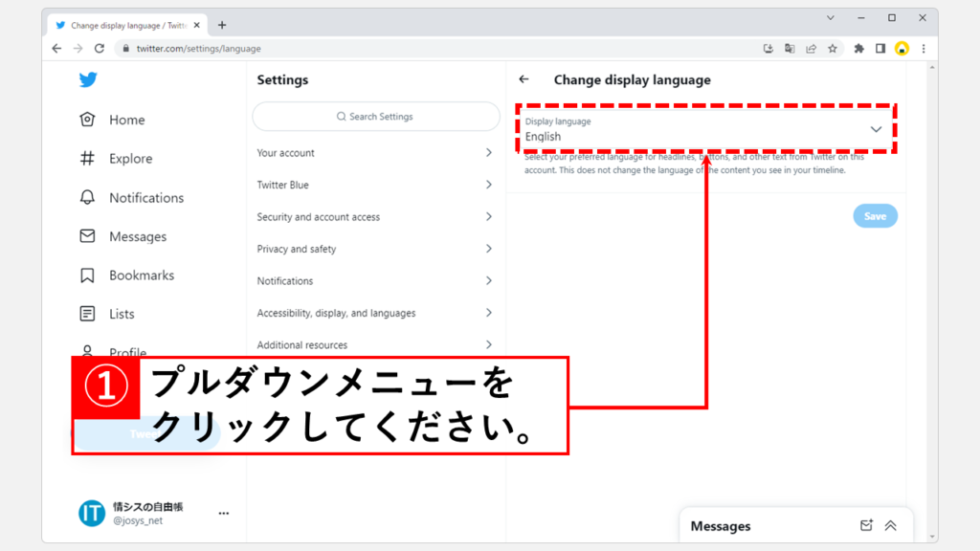The width and height of the screenshot is (980, 551).
Task: Open a new browser tab
Action: tap(222, 25)
